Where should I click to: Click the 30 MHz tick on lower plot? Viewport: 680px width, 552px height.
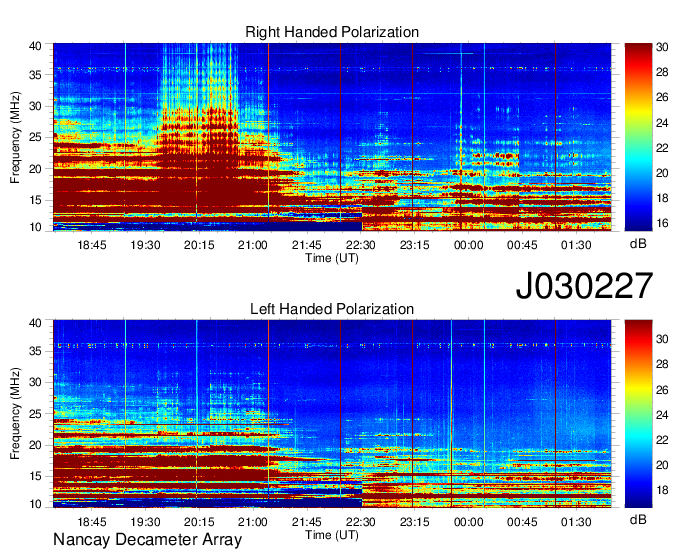[x=35, y=382]
